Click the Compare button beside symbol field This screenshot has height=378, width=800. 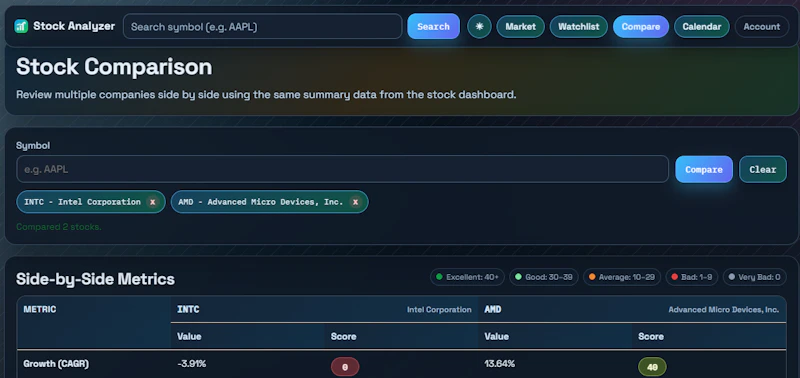(x=704, y=169)
